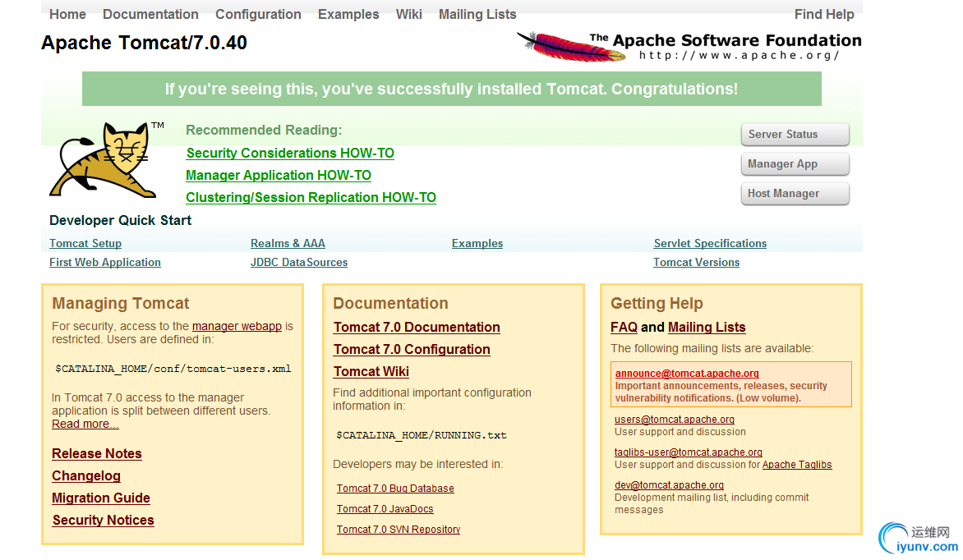This screenshot has height=560, width=963.
Task: Go to Find Help in the top navigation
Action: coord(823,14)
